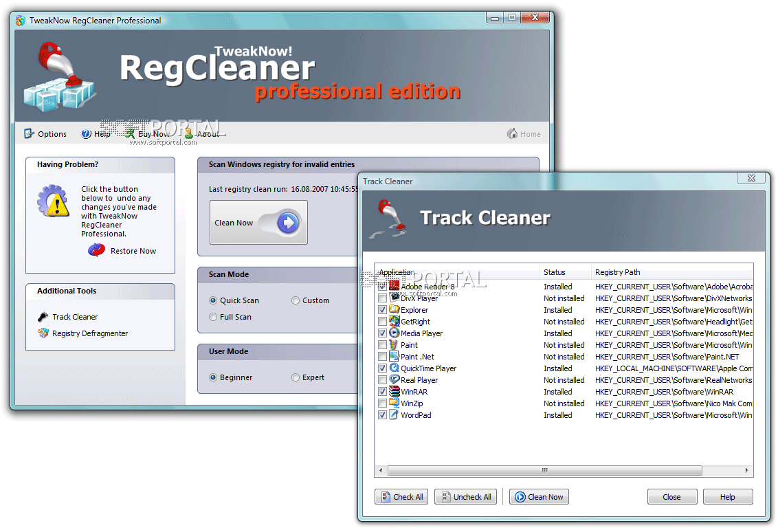Sort by the Status column header
This screenshot has width=778, height=532.
pos(566,272)
